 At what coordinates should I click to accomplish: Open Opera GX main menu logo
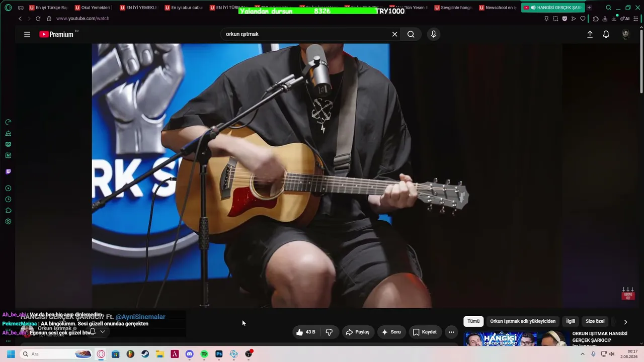(x=8, y=8)
